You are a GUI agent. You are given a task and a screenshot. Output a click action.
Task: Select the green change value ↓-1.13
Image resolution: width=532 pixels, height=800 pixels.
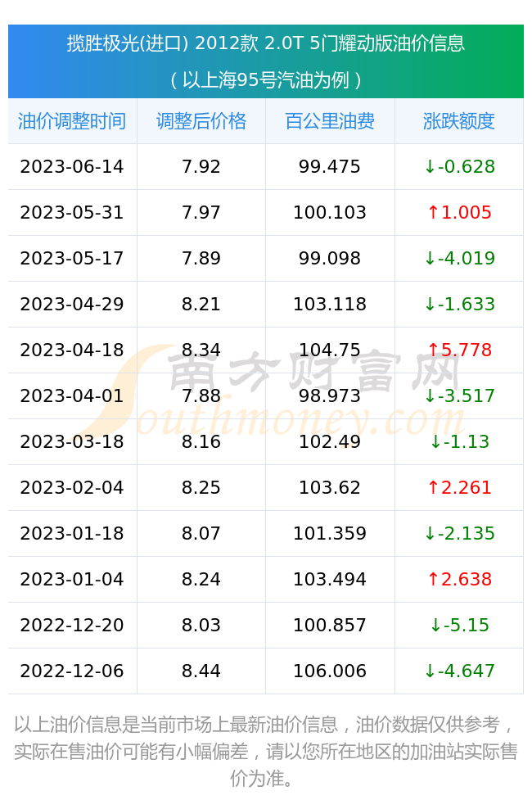[460, 442]
